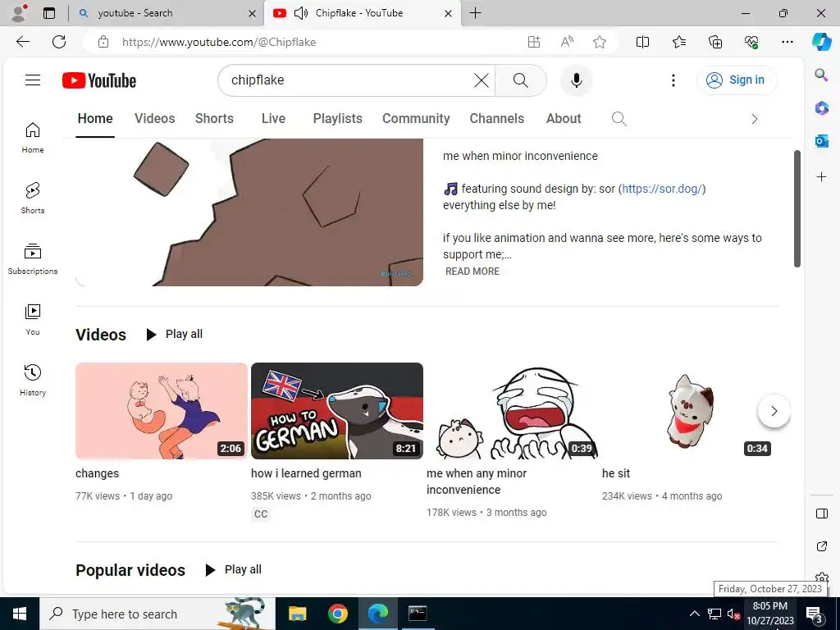The height and width of the screenshot is (630, 840).
Task: Open the Favorites list
Action: 678,42
